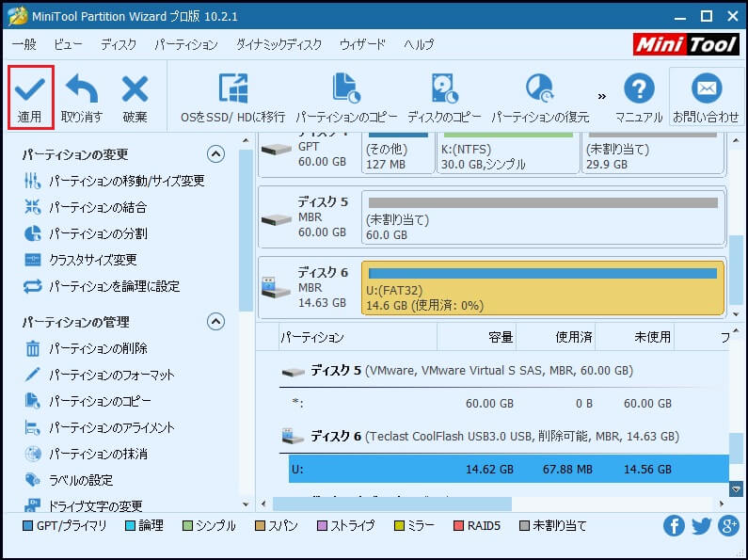
Task: Click the RAID5 legend swatch
Action: (458, 526)
